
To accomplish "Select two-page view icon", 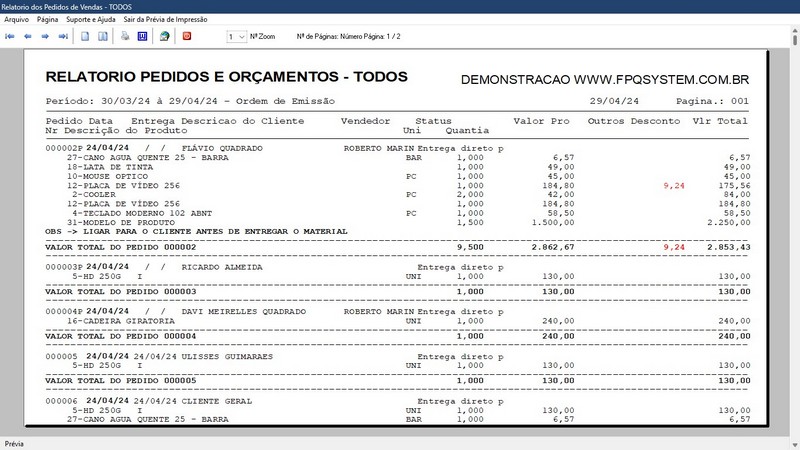I will pos(103,36).
